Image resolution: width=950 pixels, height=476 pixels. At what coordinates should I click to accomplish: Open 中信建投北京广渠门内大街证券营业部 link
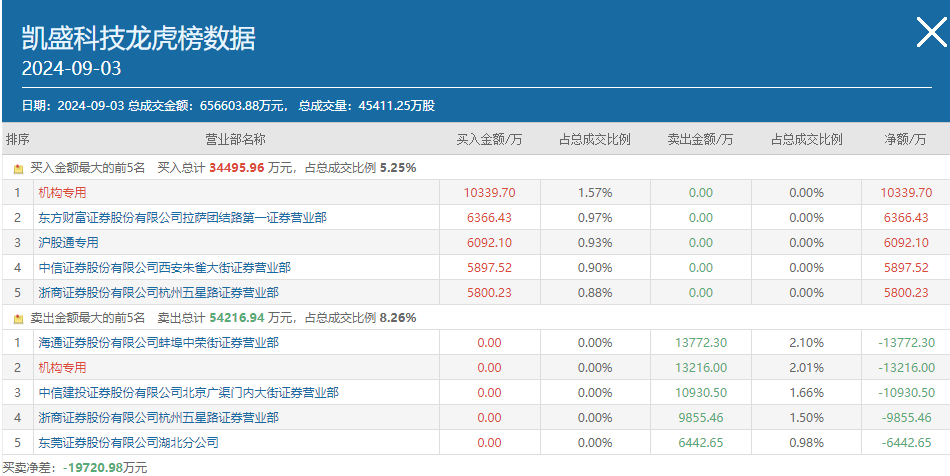188,392
